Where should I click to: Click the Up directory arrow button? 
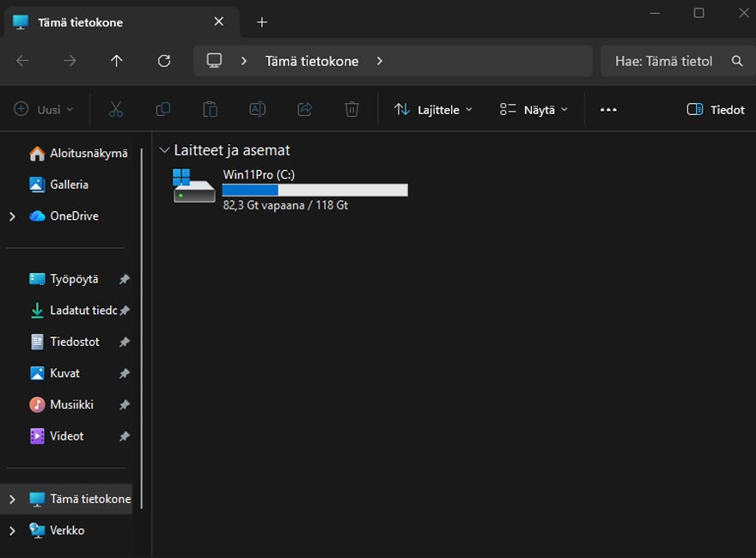[x=117, y=61]
